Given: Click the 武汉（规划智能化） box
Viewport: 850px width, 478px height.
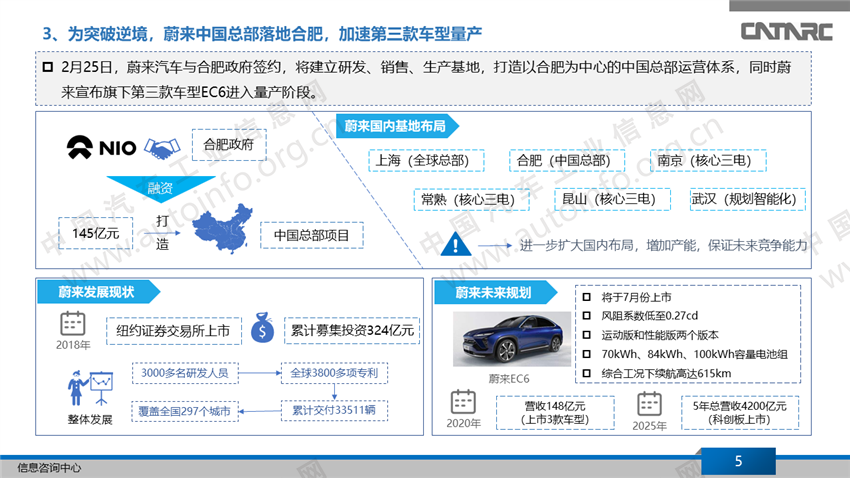Looking at the screenshot, I should coord(748,199).
